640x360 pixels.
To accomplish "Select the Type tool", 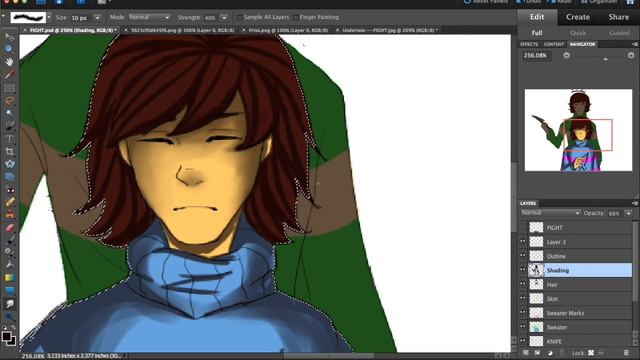I will point(9,138).
